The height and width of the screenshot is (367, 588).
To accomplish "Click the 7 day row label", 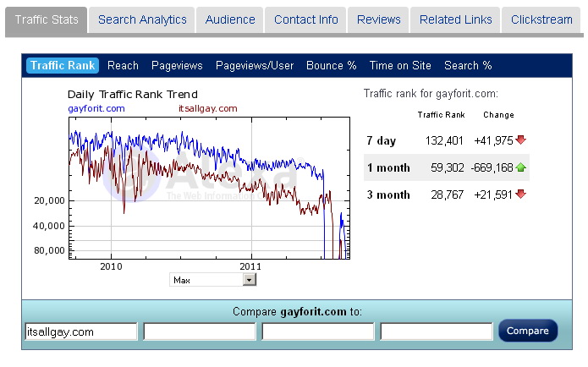I will [x=382, y=141].
